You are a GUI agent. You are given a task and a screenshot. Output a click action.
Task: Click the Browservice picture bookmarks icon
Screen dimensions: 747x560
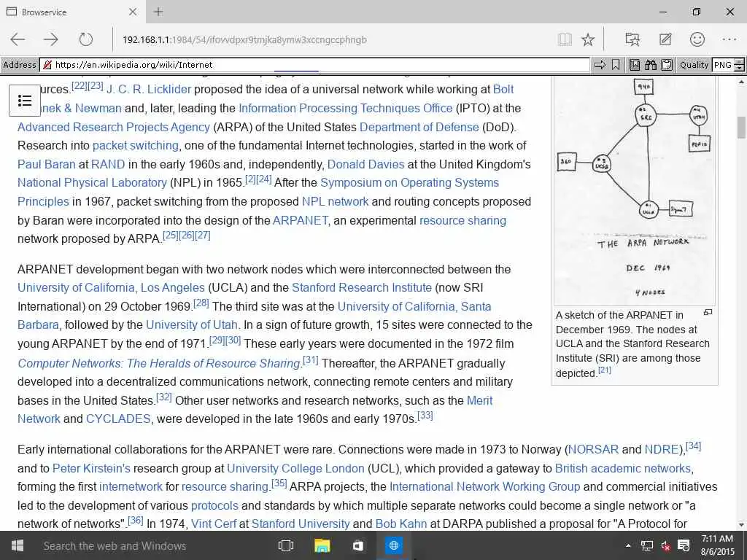pos(635,65)
